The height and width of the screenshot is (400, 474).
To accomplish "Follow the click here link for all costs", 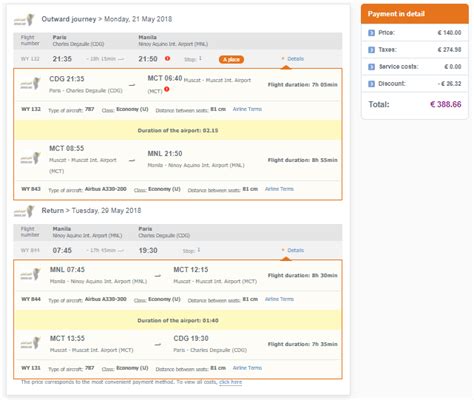I will tap(230, 382).
